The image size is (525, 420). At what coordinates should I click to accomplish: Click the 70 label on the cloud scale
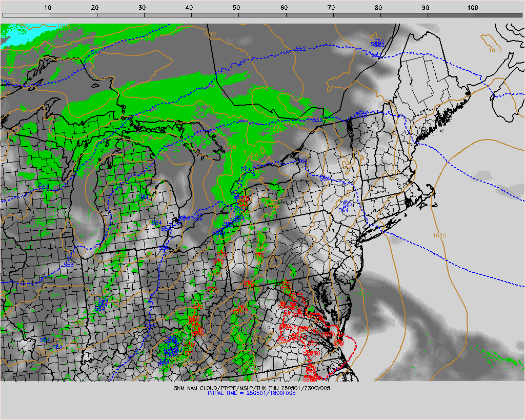pyautogui.click(x=331, y=8)
